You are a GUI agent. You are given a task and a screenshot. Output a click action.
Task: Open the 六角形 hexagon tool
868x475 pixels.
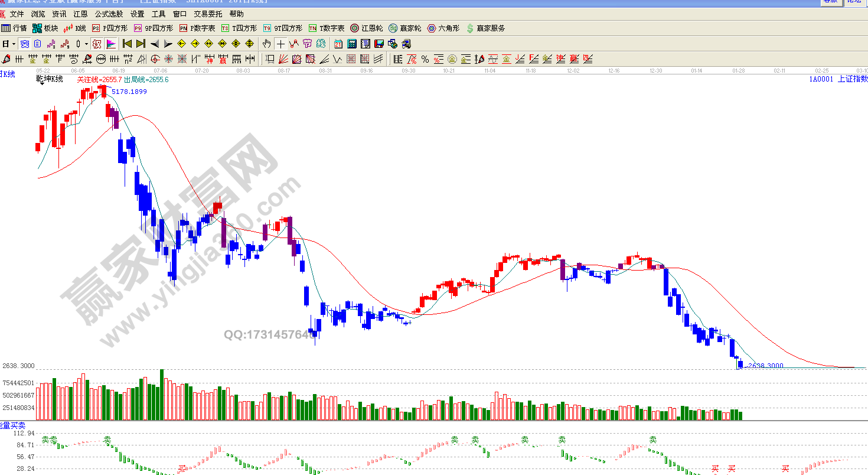443,28
